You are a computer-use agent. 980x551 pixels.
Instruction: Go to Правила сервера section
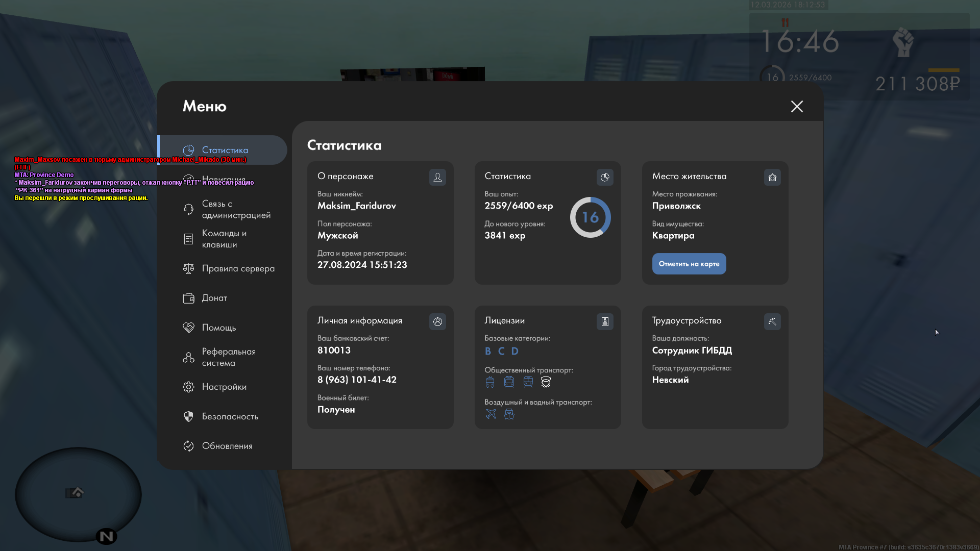click(237, 268)
